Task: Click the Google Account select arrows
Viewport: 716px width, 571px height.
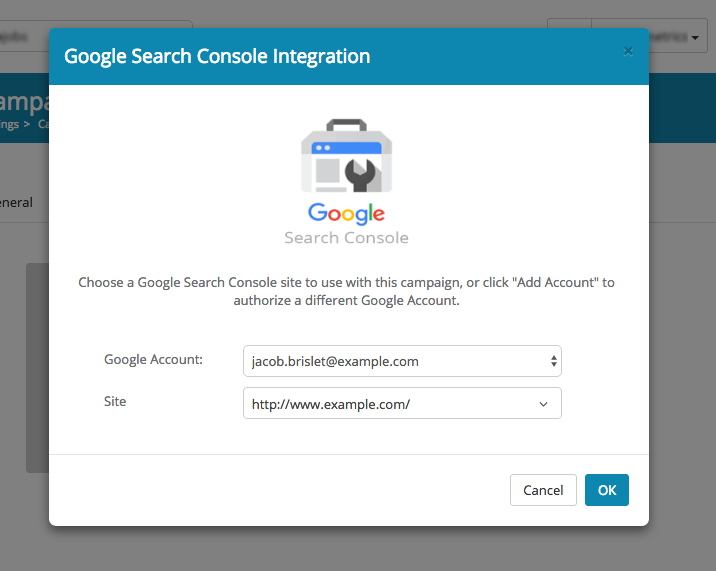Action: point(553,361)
